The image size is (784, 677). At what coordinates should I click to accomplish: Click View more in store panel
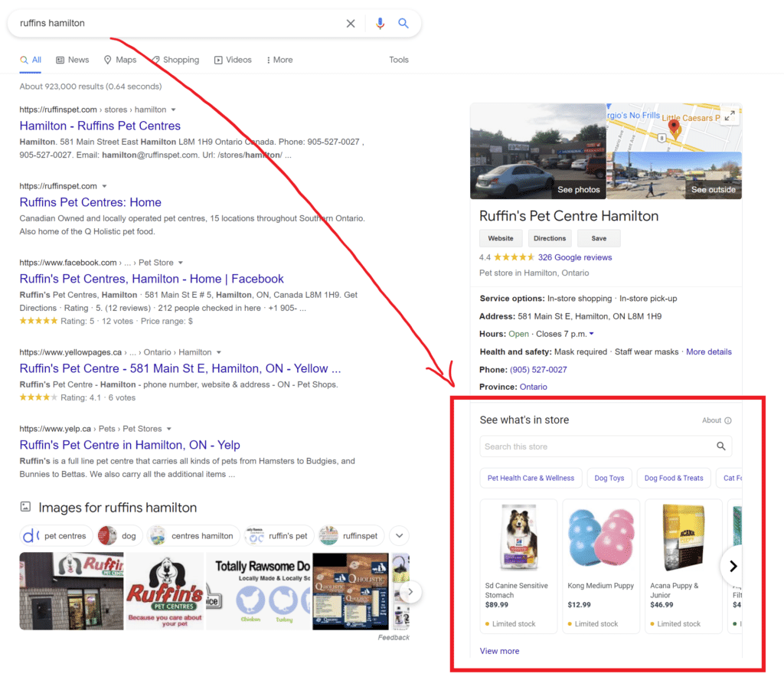coord(499,651)
